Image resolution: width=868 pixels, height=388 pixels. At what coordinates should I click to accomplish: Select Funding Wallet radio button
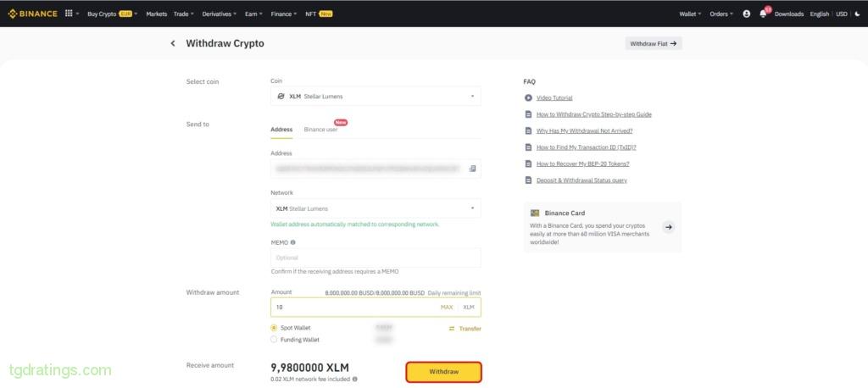(x=274, y=340)
